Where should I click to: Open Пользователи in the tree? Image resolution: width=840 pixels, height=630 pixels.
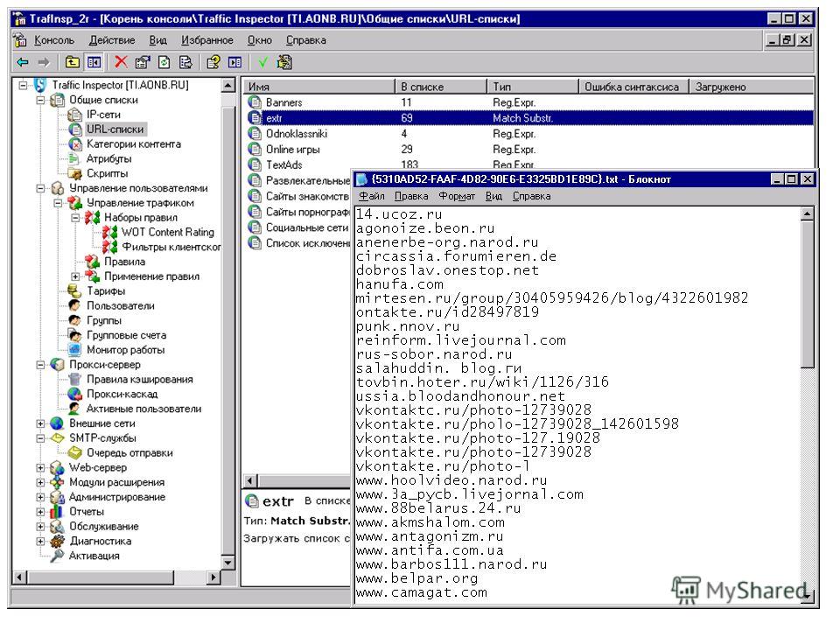click(x=121, y=306)
